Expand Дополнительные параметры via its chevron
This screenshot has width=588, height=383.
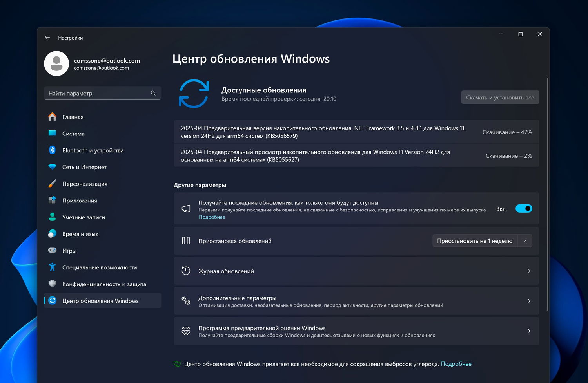point(529,301)
